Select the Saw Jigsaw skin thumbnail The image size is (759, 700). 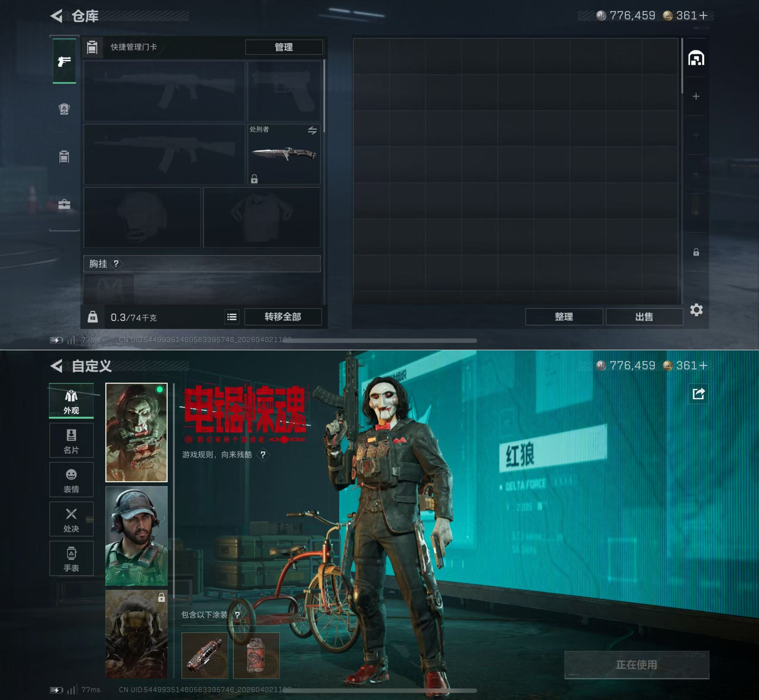[x=136, y=432]
